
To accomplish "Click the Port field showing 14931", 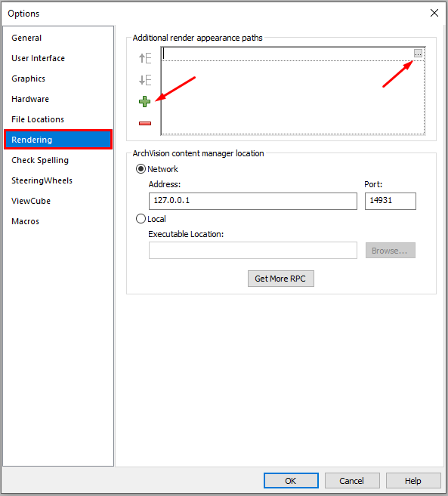I will (391, 201).
